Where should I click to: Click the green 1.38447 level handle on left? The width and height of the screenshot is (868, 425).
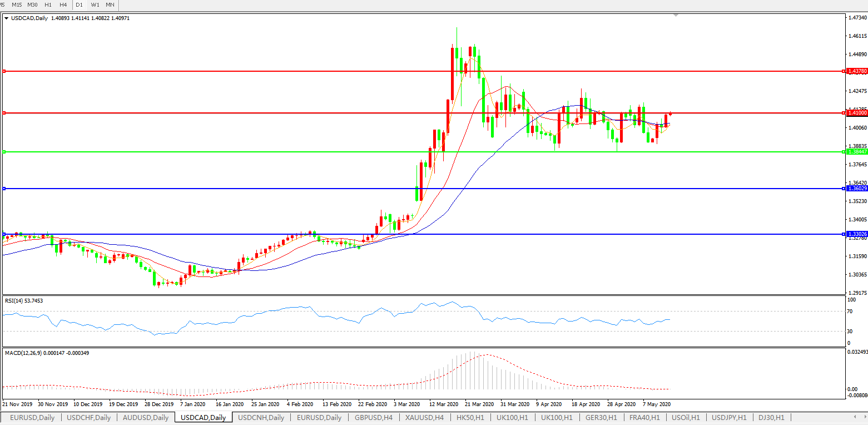point(4,151)
